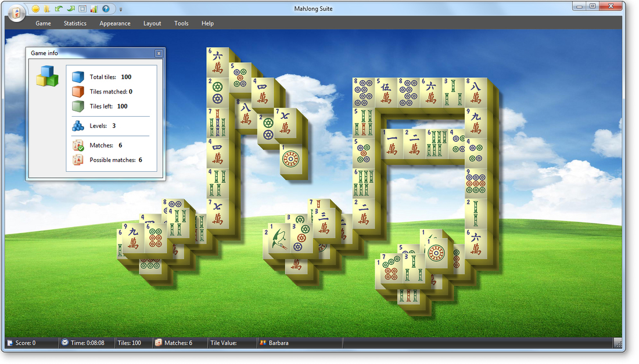
Task: Open the Statistics menu
Action: 75,23
